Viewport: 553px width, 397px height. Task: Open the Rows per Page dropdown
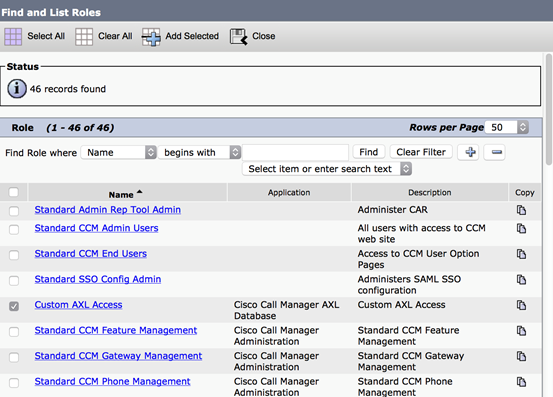(x=507, y=127)
